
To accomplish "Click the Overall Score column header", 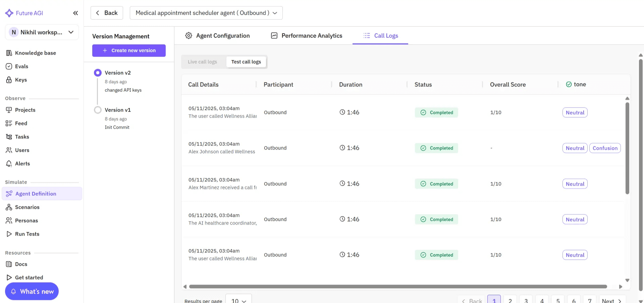I will [508, 84].
